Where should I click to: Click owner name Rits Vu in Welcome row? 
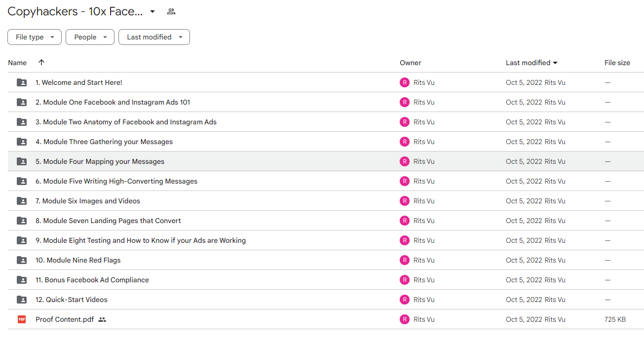(424, 82)
